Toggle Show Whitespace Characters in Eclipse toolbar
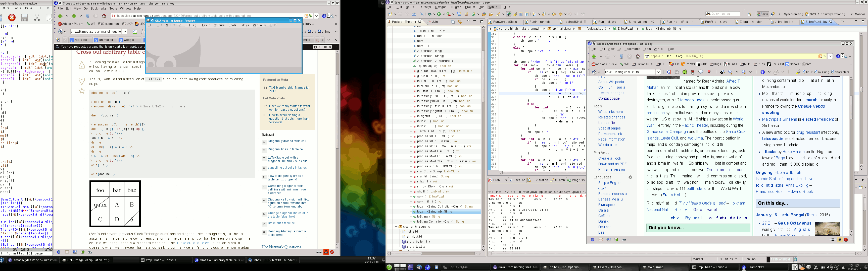 (527, 14)
